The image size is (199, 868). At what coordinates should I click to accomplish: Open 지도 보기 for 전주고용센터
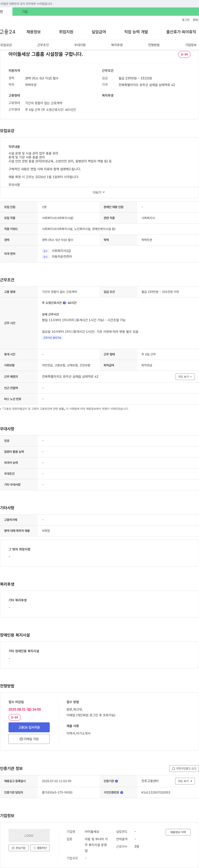[185, 781]
